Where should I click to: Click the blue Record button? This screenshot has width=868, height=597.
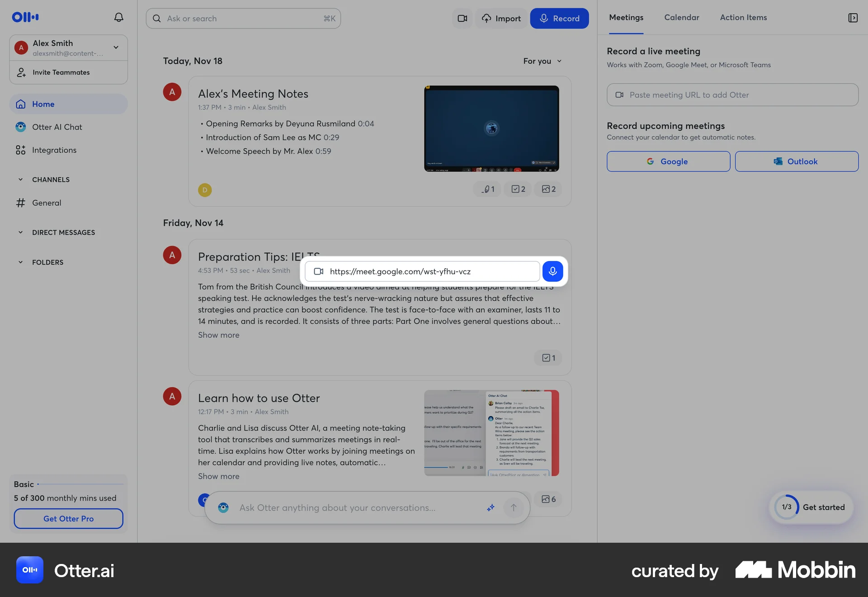coord(559,19)
